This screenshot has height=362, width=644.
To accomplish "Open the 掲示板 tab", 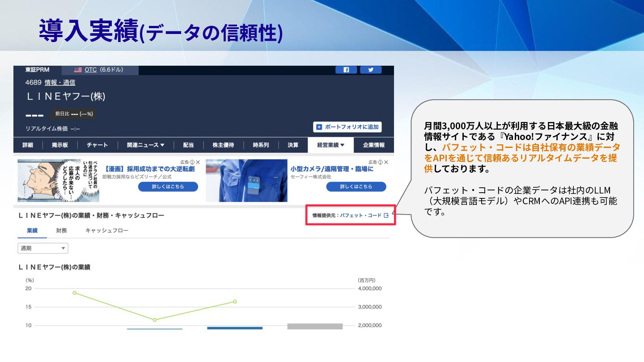I will click(60, 145).
